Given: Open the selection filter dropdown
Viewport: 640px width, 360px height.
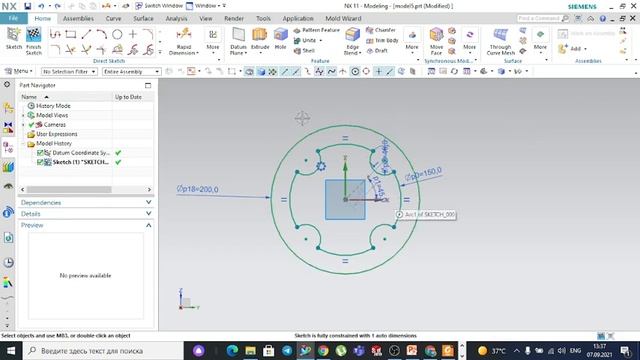Looking at the screenshot, I should click(x=69, y=71).
